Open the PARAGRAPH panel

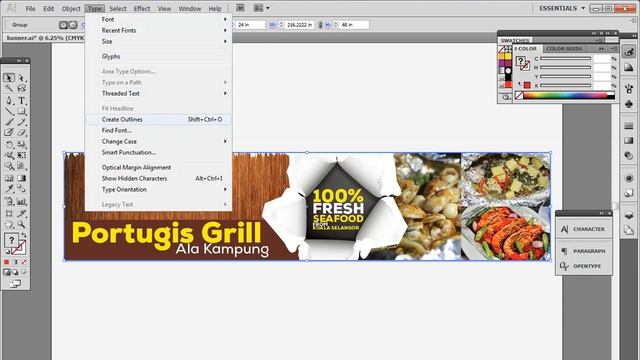[x=584, y=251]
